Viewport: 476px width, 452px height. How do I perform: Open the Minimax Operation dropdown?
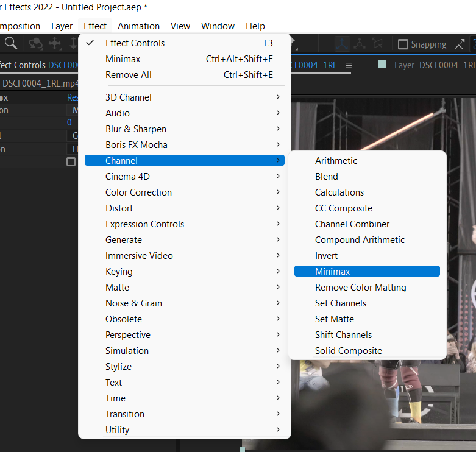[73, 110]
